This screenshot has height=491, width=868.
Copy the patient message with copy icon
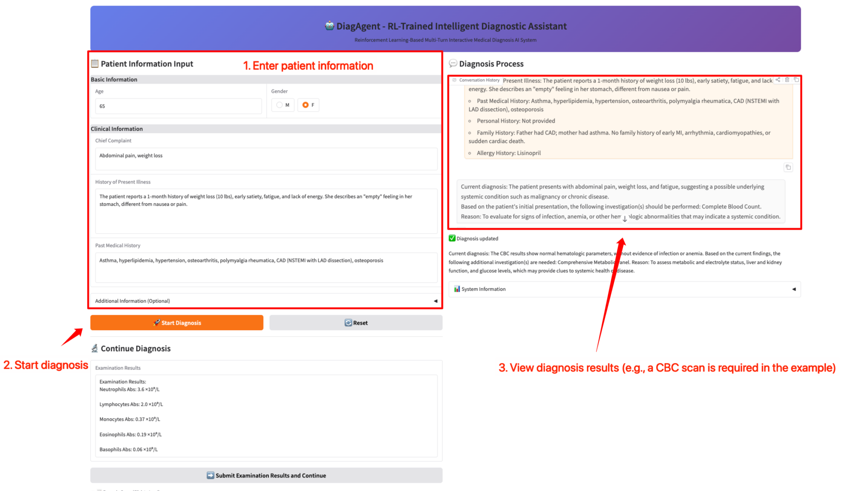pyautogui.click(x=788, y=167)
